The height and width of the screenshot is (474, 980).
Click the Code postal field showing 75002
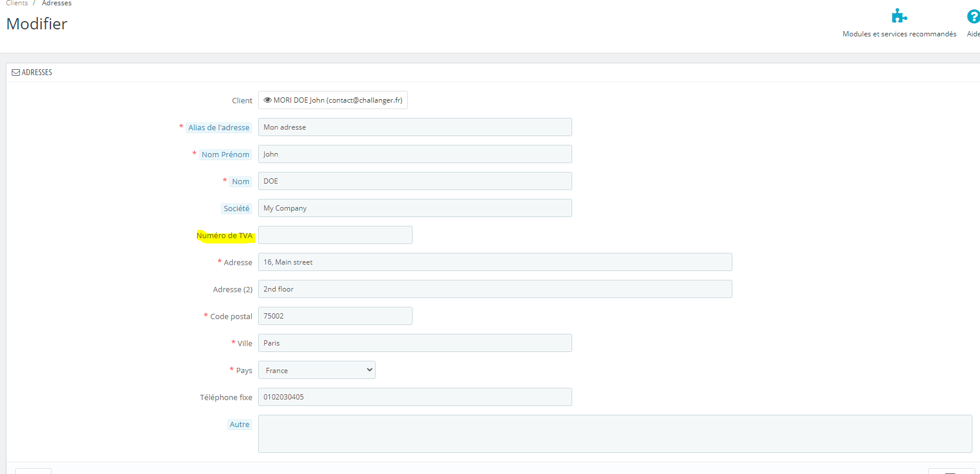tap(335, 316)
